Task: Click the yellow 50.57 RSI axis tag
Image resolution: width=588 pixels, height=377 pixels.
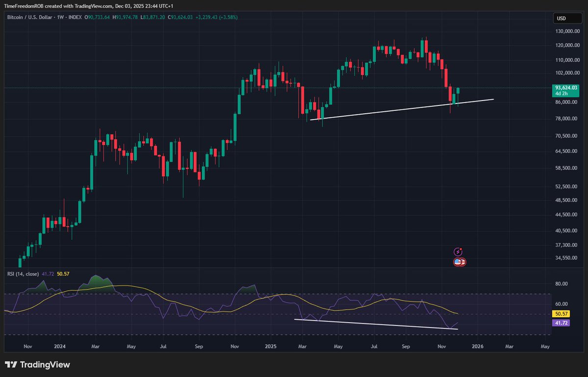Action: coord(561,314)
